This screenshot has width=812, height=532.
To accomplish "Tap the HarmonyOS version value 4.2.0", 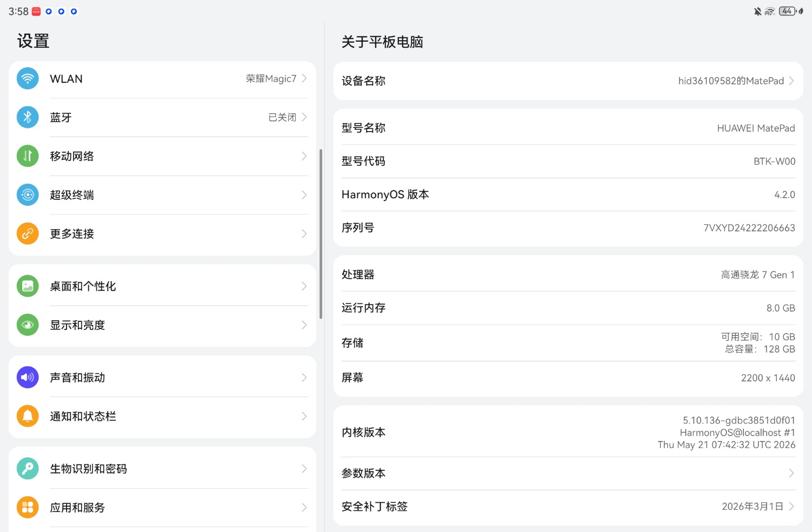I will [784, 194].
